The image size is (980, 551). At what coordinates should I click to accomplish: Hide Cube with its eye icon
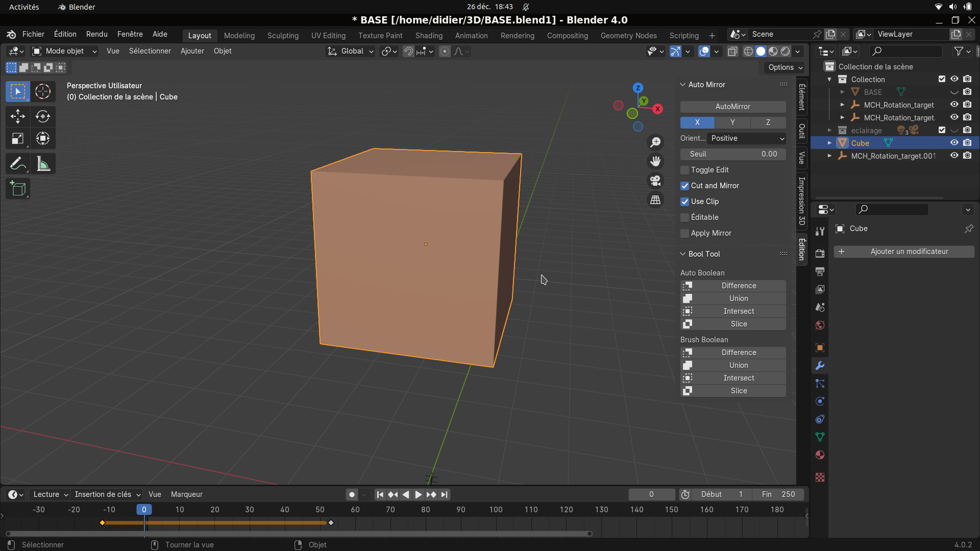(954, 143)
